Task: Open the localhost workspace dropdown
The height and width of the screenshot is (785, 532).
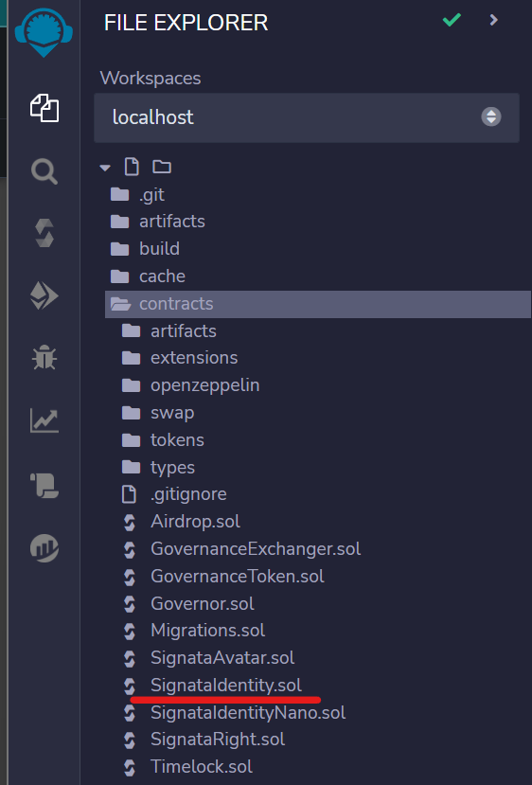Action: click(307, 117)
